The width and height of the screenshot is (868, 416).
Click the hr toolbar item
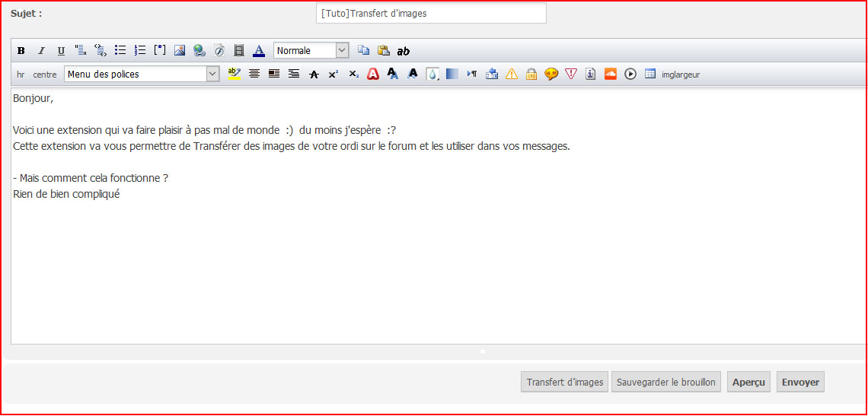[21, 75]
